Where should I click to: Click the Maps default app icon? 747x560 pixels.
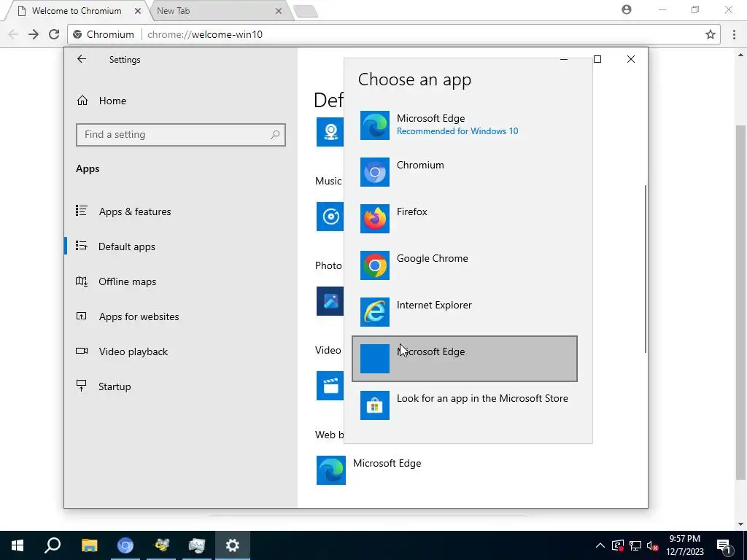(330, 132)
